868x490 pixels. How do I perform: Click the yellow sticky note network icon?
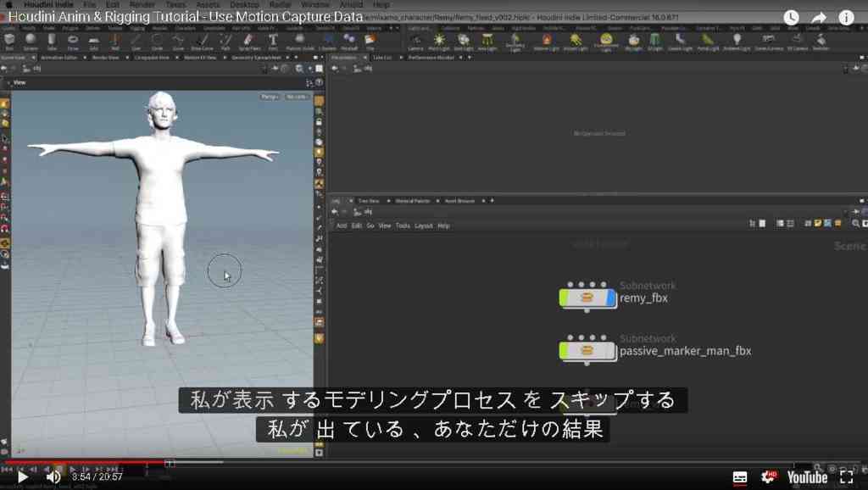(818, 223)
